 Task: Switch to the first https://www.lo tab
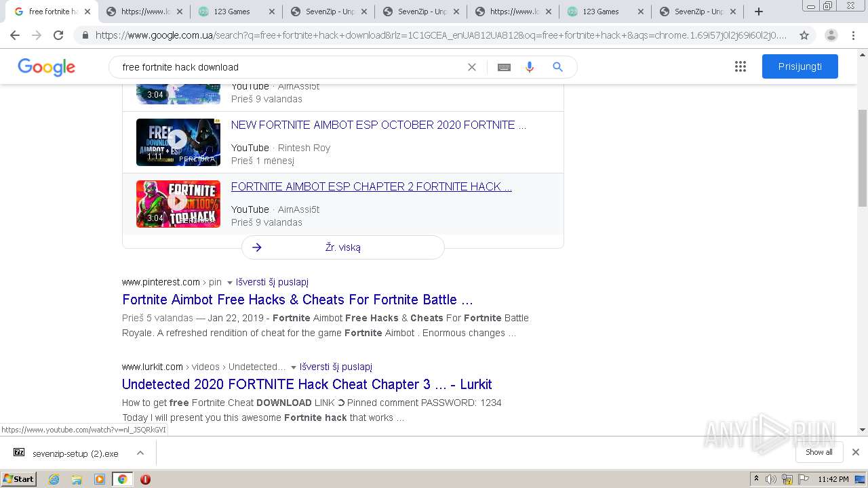tap(144, 12)
